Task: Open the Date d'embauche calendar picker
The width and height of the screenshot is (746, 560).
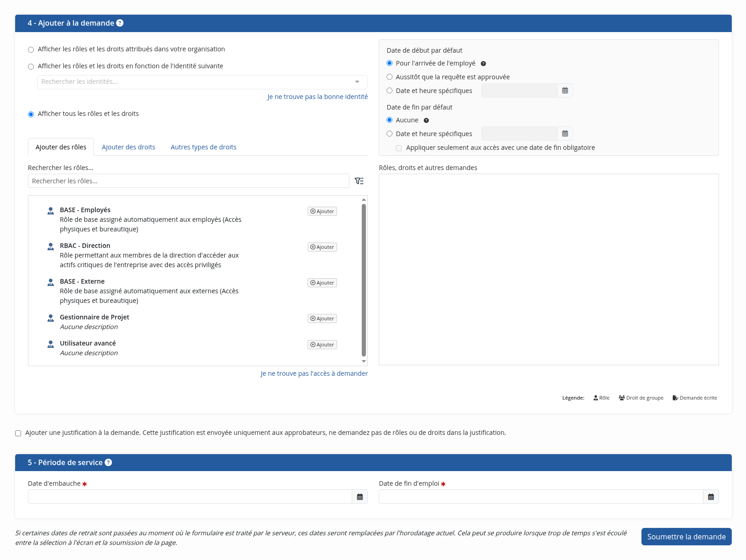Action: pos(360,497)
